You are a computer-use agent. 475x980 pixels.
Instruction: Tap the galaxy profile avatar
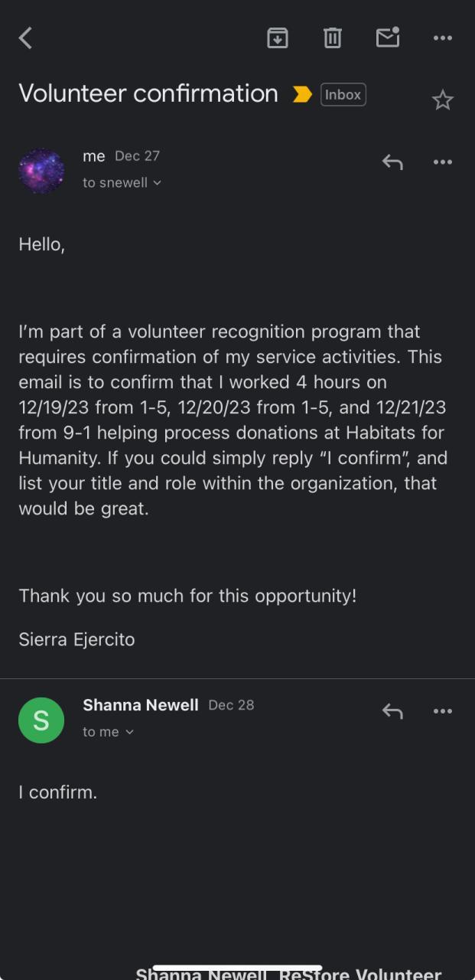[41, 171]
